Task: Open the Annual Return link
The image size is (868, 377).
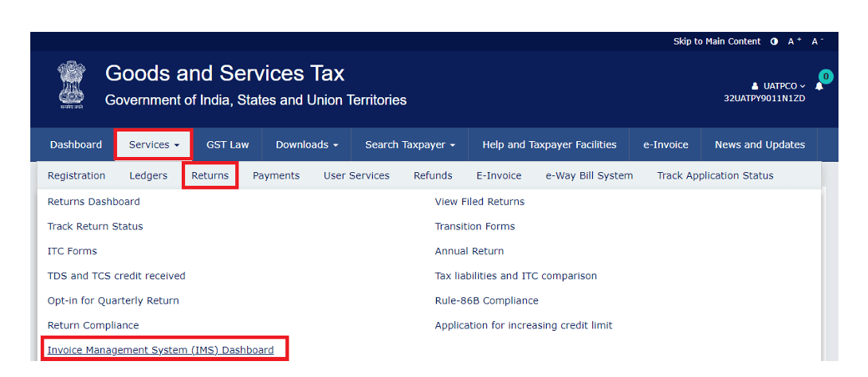Action: 469,251
